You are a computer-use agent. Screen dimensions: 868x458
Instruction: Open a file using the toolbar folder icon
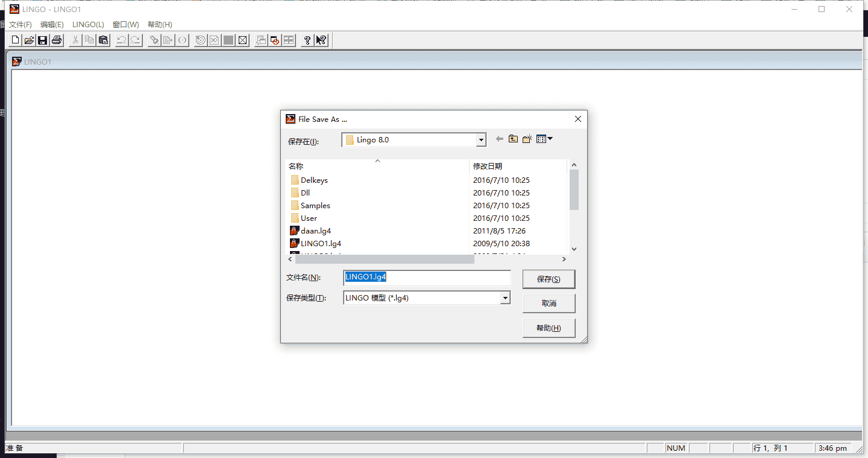pos(29,40)
